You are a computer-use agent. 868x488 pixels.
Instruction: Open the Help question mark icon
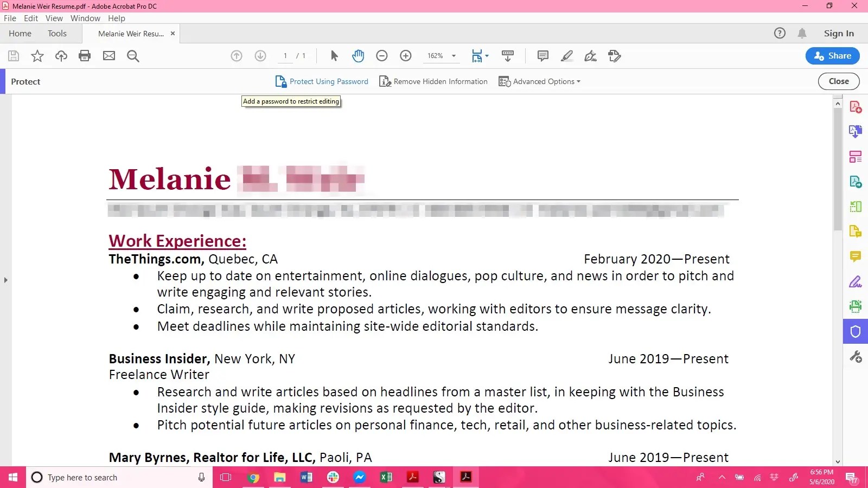point(780,34)
